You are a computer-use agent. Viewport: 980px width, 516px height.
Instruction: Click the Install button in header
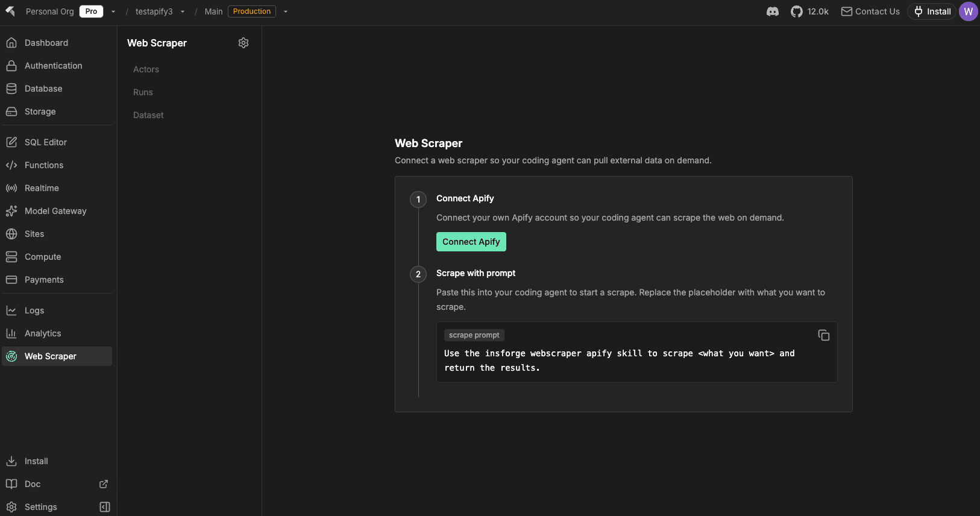932,11
